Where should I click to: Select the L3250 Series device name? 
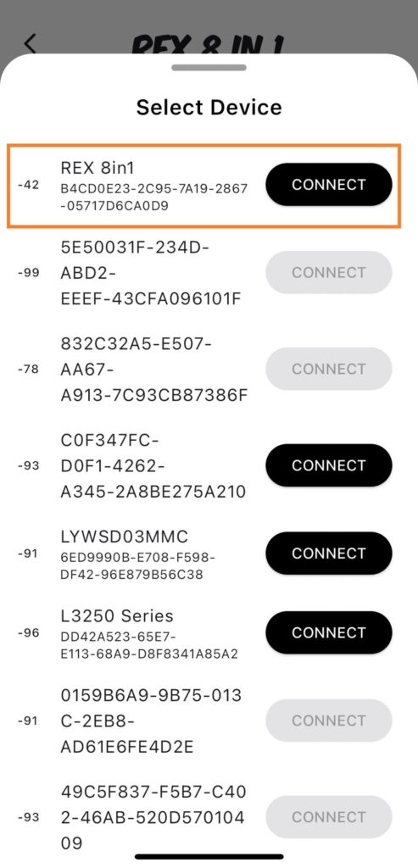click(x=117, y=615)
